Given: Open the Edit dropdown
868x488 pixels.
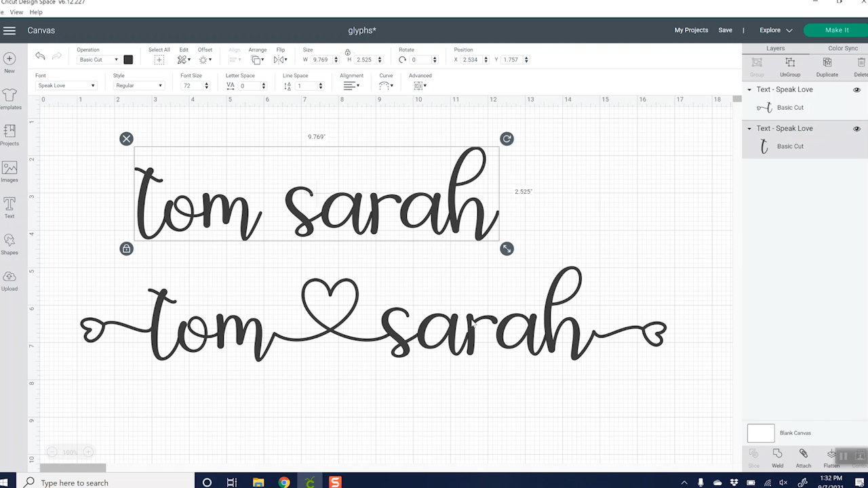Looking at the screenshot, I should pos(184,60).
